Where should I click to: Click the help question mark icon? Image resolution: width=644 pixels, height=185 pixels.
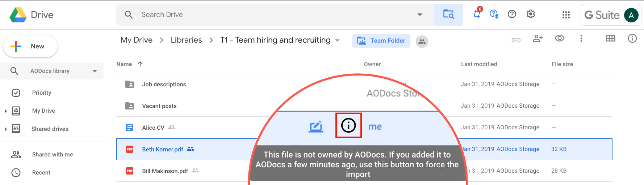[x=512, y=14]
